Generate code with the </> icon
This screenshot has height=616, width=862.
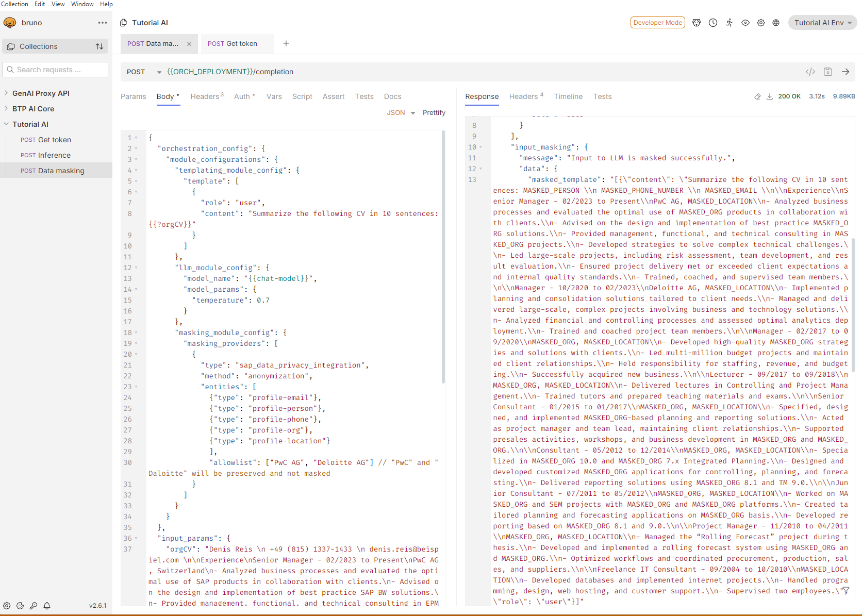[x=810, y=72]
